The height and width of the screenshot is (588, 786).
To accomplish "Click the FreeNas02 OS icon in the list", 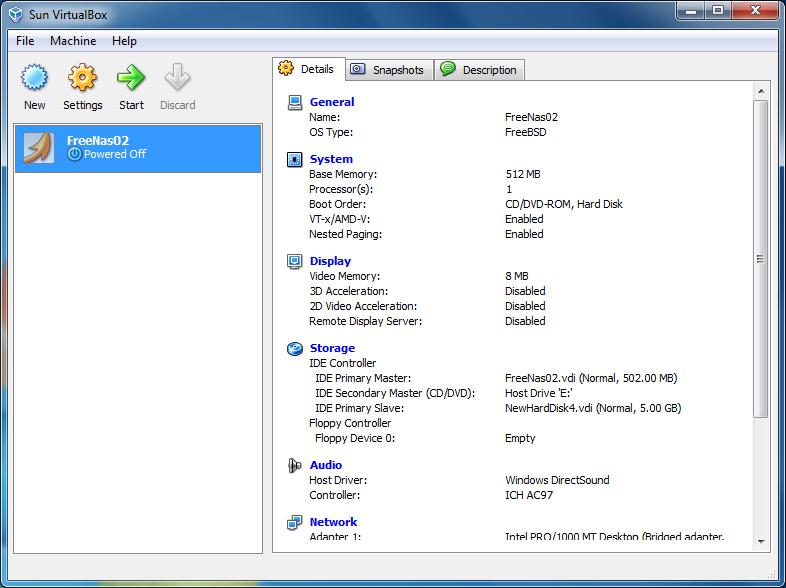I will 38,148.
